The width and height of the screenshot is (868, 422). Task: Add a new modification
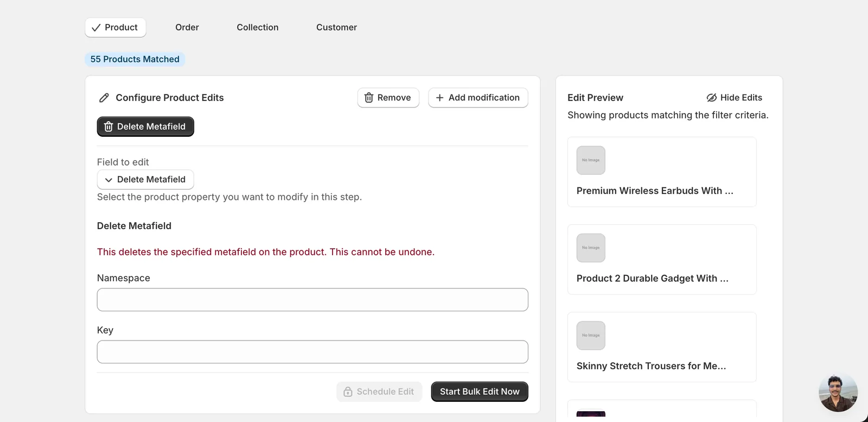coord(478,98)
